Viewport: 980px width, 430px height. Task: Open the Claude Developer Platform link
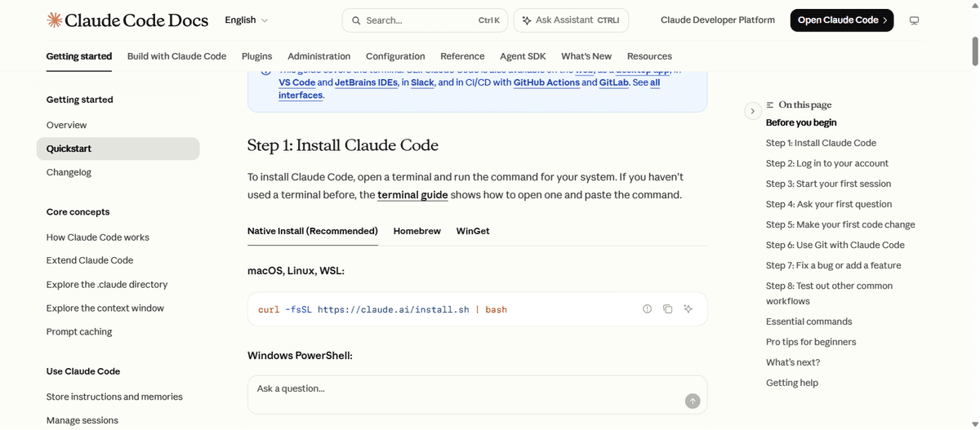click(718, 20)
